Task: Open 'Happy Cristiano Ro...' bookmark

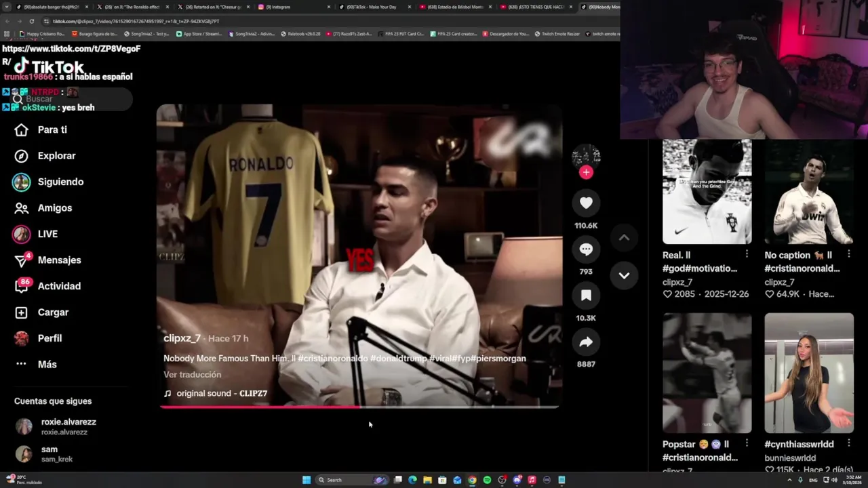Action: pos(42,34)
